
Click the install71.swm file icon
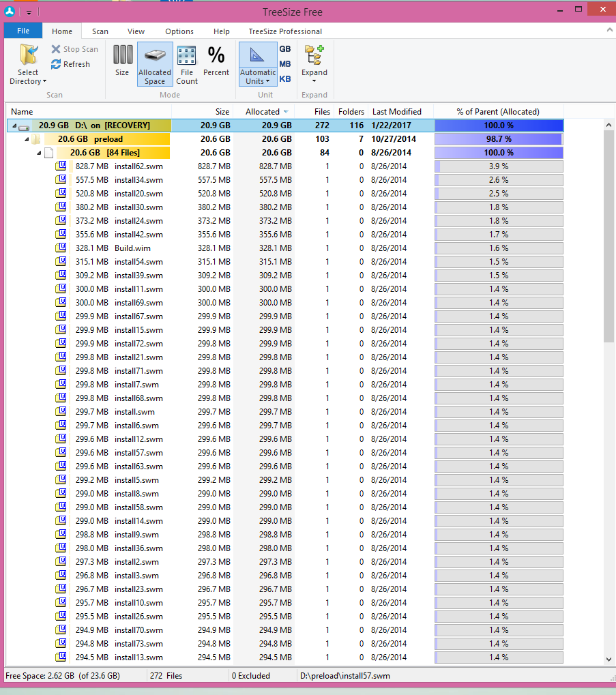point(61,370)
